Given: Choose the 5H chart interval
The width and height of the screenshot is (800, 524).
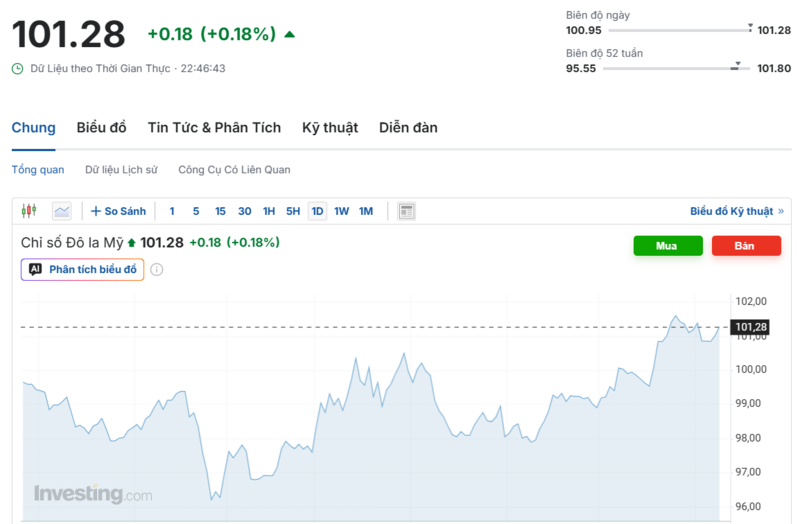Looking at the screenshot, I should tap(293, 211).
